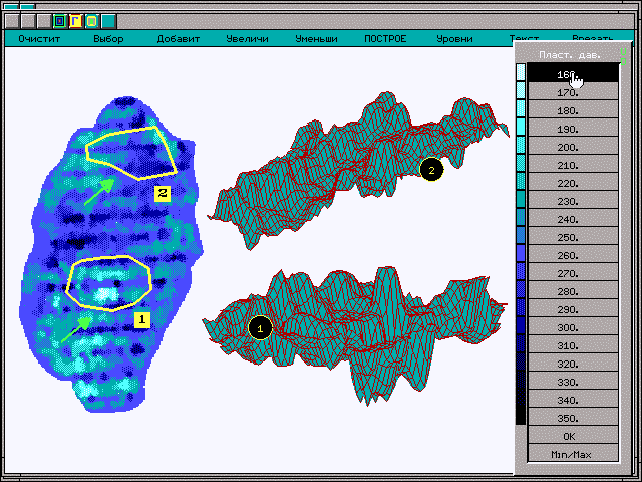The height and width of the screenshot is (482, 642).
Task: Open the Уровни menu
Action: (455, 39)
